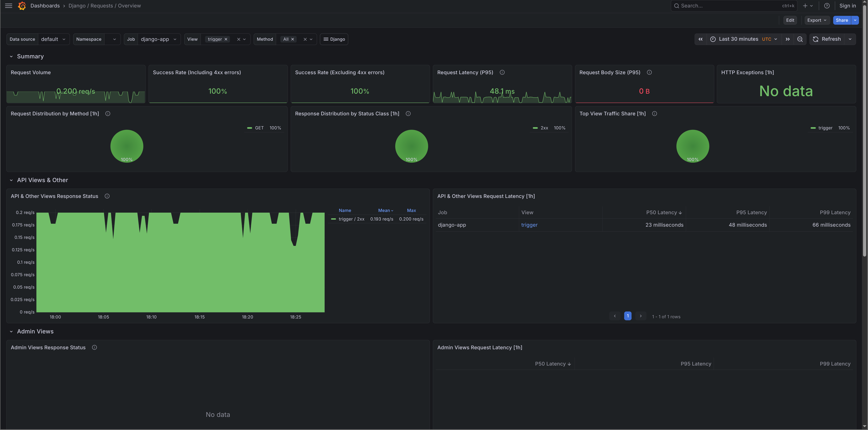This screenshot has width=868, height=430.
Task: Open the help menu via question mark icon
Action: tap(827, 6)
